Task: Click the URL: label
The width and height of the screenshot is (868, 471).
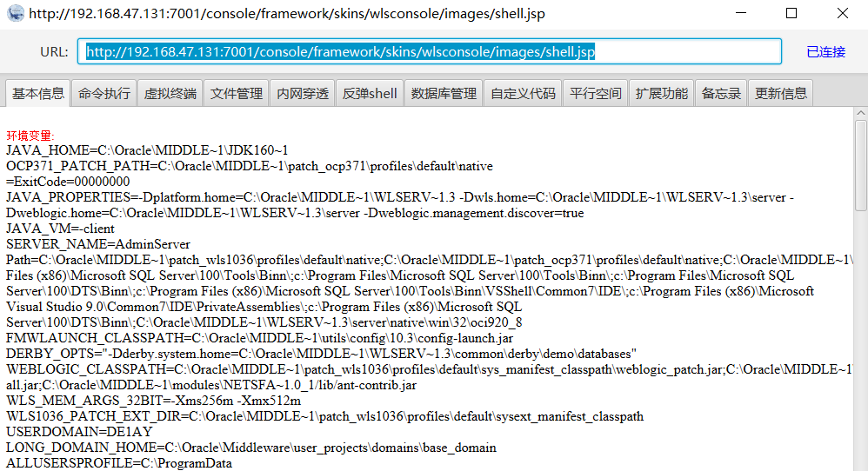Action: click(54, 52)
